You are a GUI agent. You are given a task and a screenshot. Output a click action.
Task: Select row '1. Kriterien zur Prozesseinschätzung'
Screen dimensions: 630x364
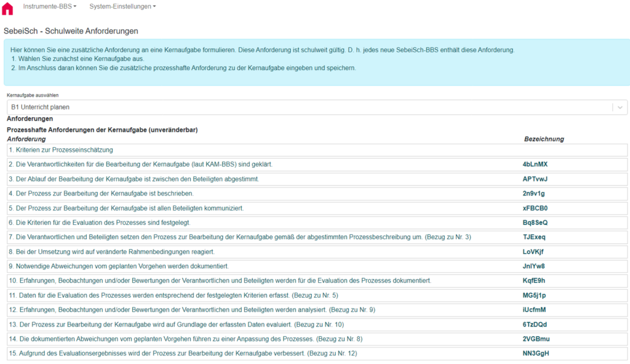point(60,150)
